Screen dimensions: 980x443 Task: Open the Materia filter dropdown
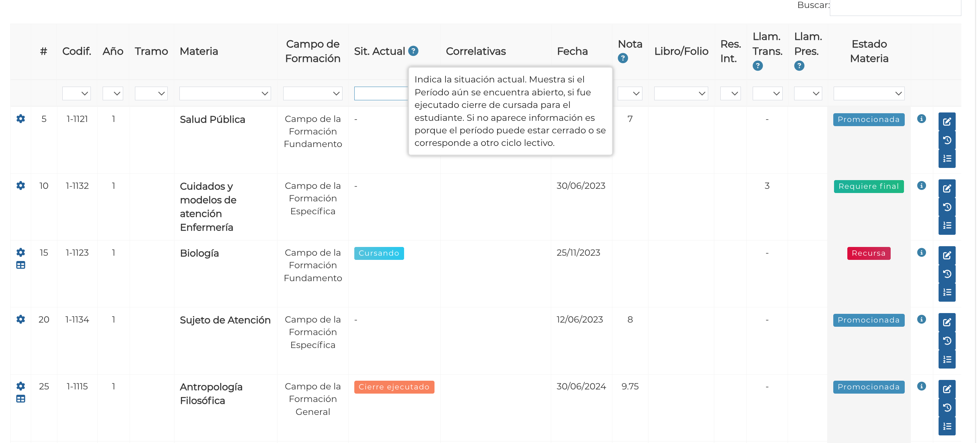[x=225, y=93]
